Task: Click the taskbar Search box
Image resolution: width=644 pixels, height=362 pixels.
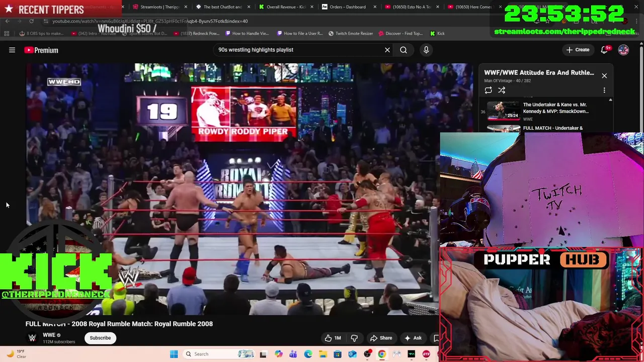Action: click(219, 354)
